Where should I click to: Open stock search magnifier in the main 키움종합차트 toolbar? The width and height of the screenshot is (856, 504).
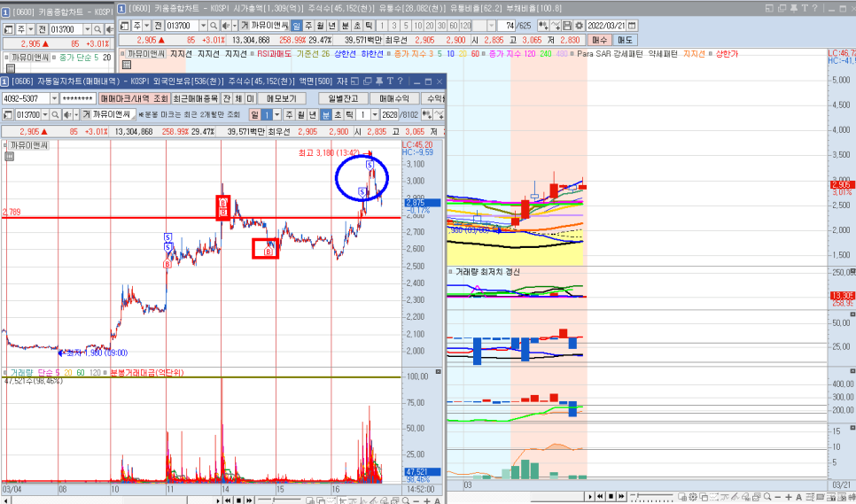pos(213,26)
